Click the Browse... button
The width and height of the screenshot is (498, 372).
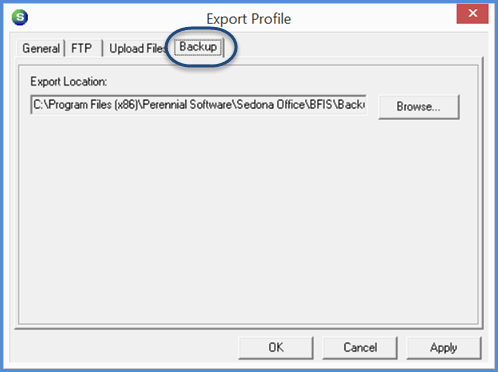click(x=419, y=107)
